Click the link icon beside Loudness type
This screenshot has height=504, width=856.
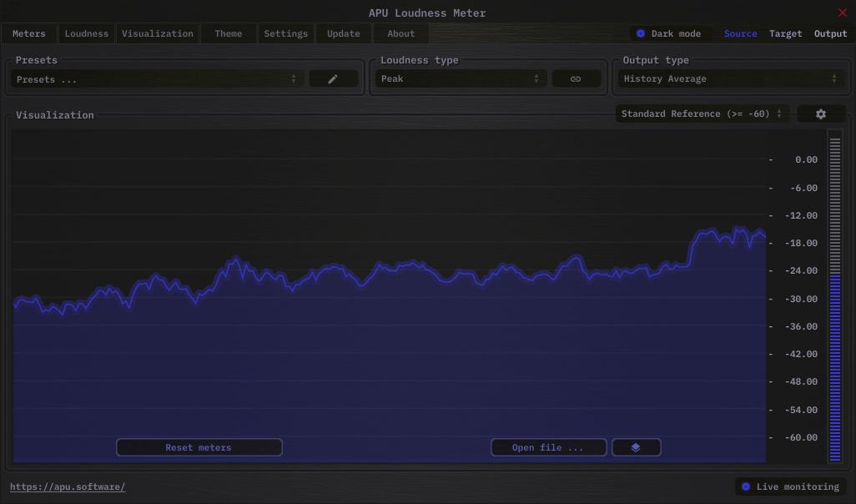pos(576,79)
